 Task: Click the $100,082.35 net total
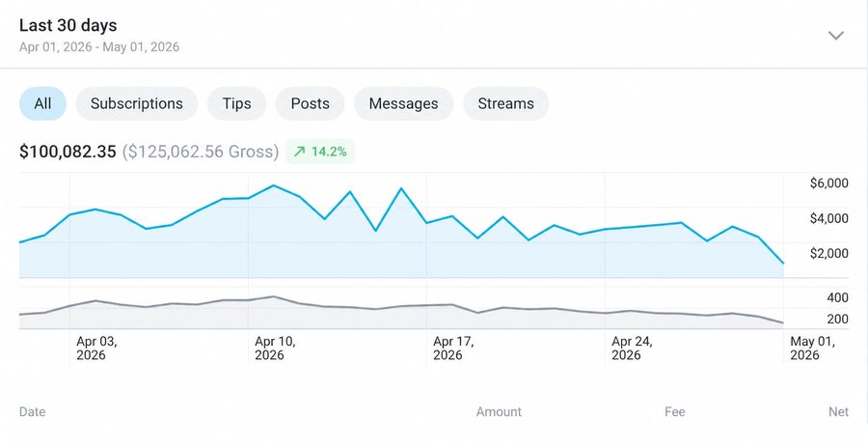tap(68, 152)
